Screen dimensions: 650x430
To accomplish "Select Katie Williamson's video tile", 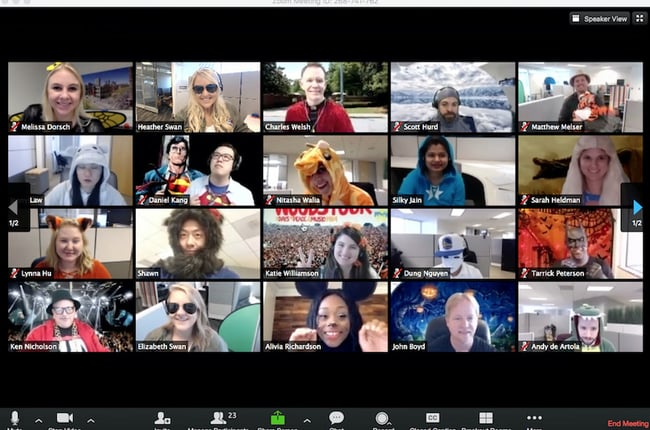I will [326, 243].
